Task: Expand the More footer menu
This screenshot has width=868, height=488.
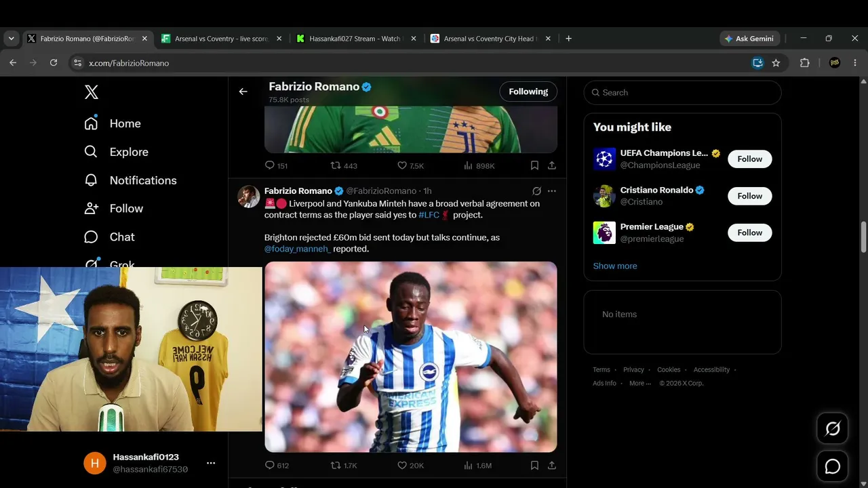Action: tap(640, 384)
